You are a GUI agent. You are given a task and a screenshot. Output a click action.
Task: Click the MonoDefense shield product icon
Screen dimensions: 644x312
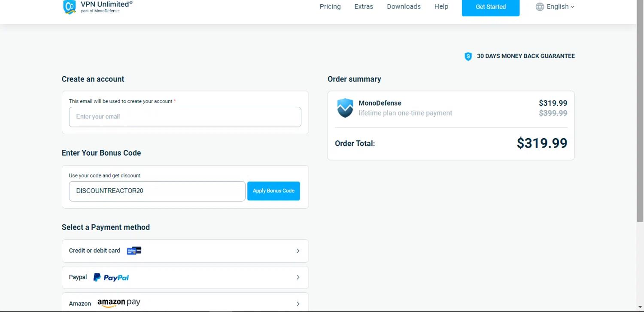coord(345,108)
